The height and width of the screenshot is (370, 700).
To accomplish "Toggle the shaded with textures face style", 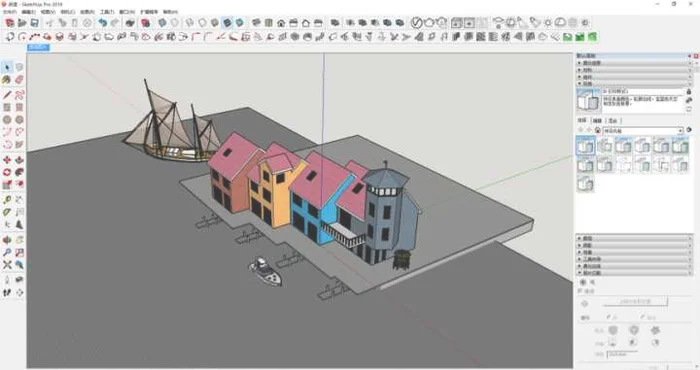I will click(228, 23).
